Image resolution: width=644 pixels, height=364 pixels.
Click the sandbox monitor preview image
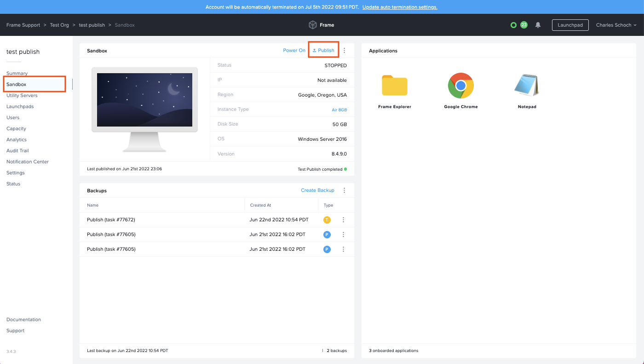144,99
